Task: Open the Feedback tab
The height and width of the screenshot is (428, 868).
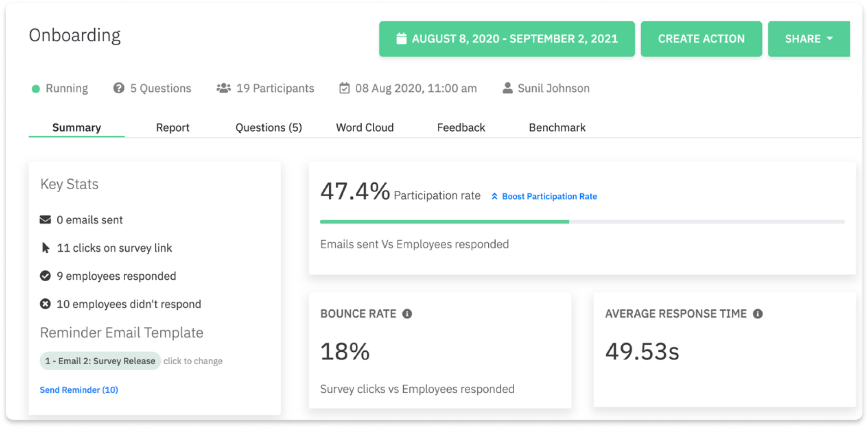Action: (x=461, y=127)
